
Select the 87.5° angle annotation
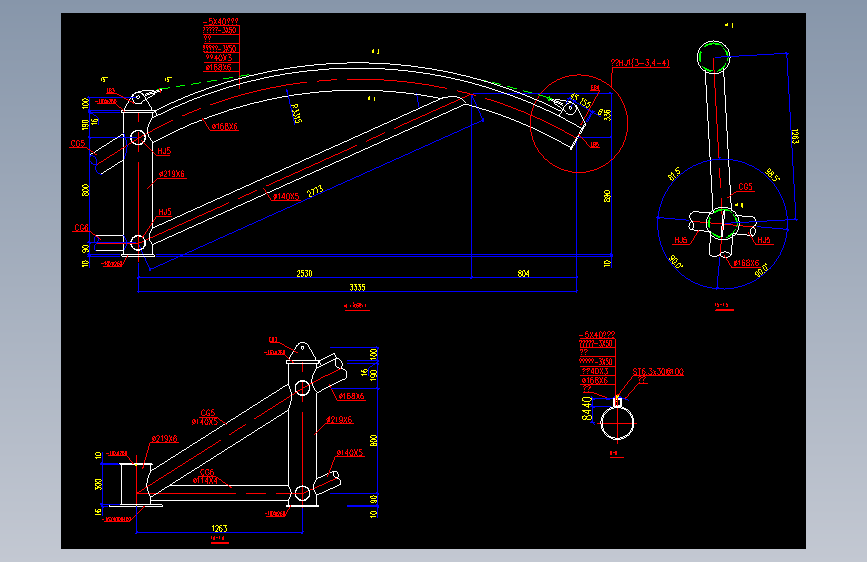click(674, 174)
